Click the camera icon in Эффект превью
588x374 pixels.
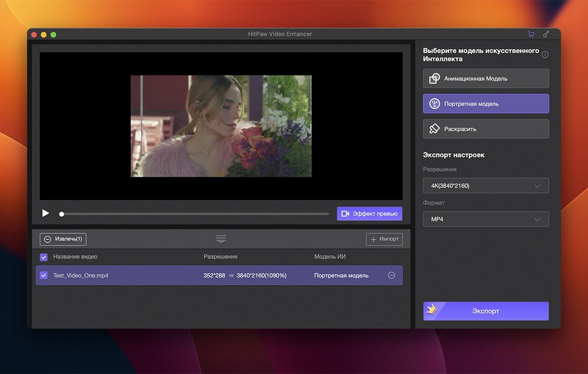pyautogui.click(x=345, y=214)
